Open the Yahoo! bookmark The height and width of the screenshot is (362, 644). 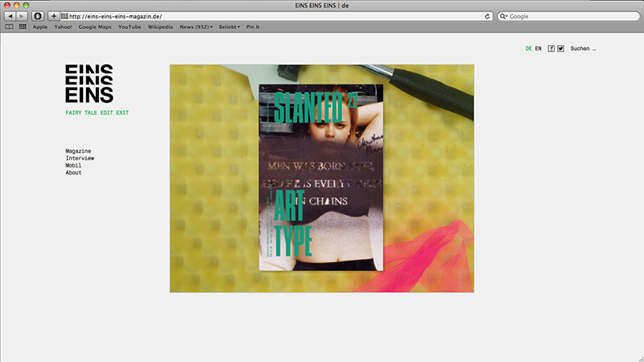tap(63, 27)
